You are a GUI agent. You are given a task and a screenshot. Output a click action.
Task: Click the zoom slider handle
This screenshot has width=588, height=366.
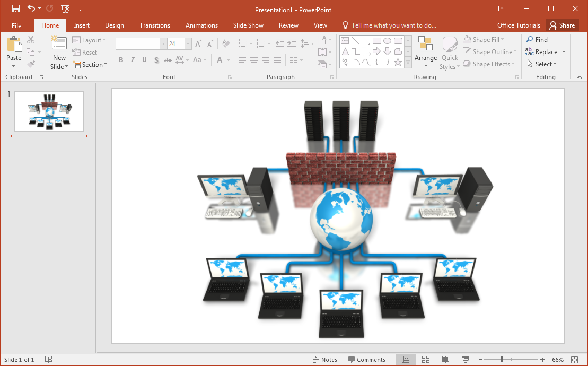(502, 360)
